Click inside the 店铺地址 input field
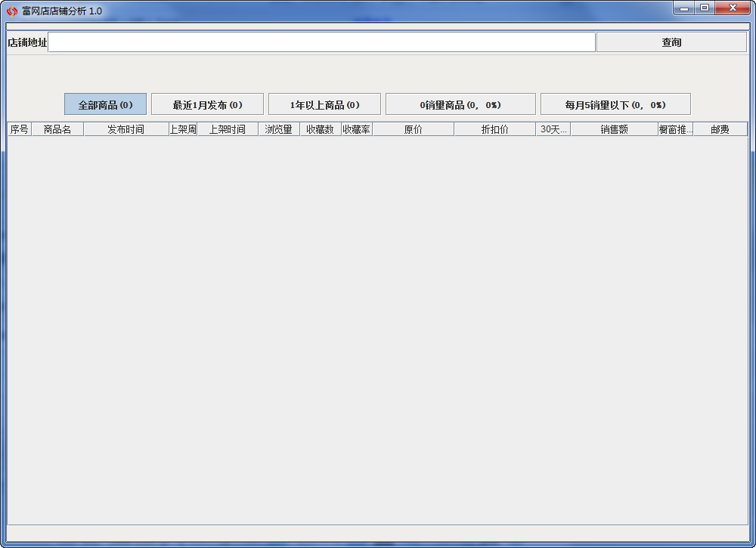This screenshot has height=548, width=756. [321, 42]
